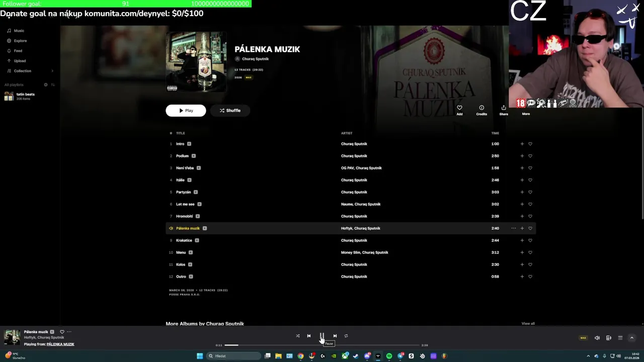Favorite the Podium track

point(530,156)
